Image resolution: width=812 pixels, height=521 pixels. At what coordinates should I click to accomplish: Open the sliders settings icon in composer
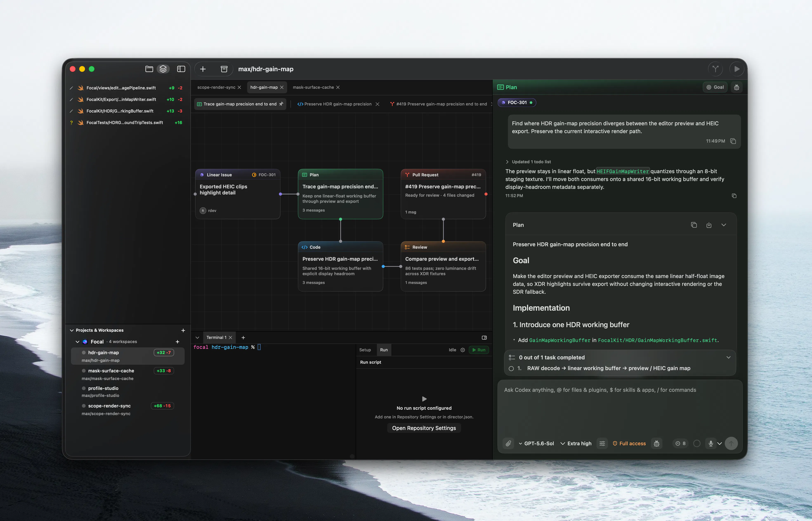[602, 444]
